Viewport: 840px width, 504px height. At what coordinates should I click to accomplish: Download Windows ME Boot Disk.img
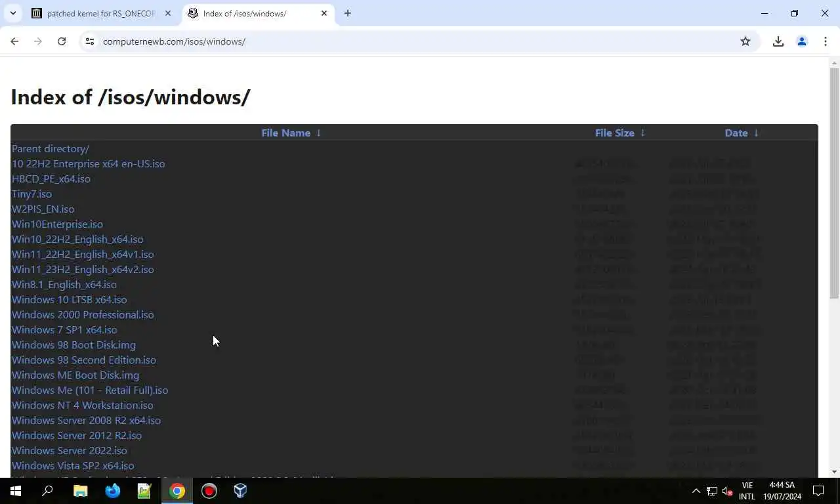tap(75, 375)
